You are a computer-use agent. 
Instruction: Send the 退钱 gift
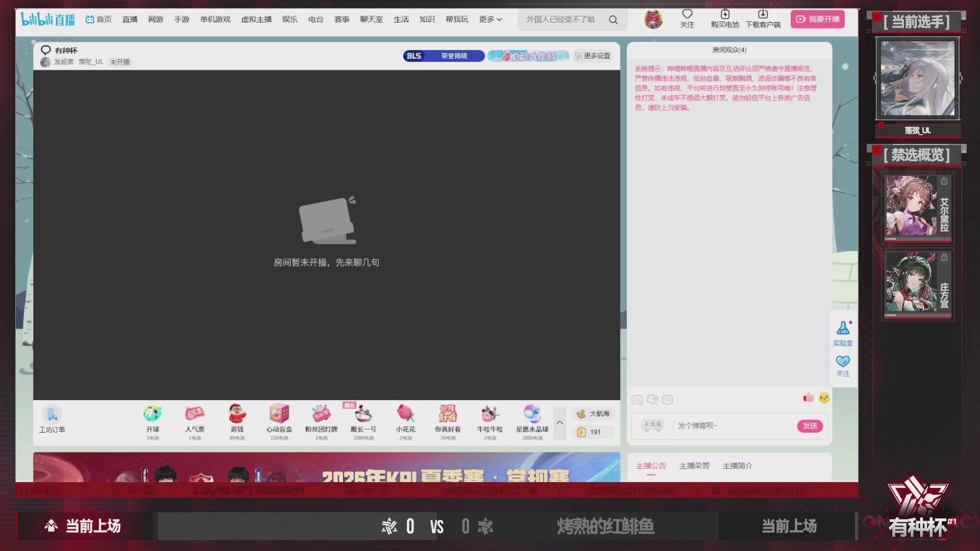click(237, 422)
